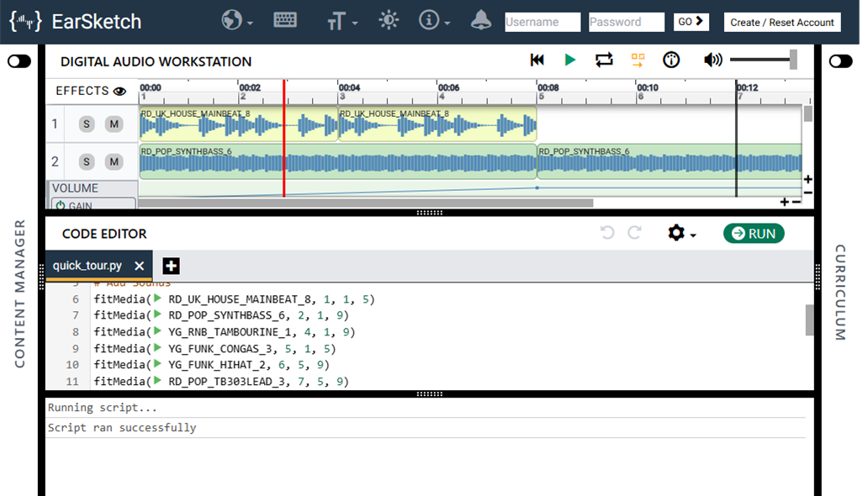
Task: Mute track 2
Action: click(x=114, y=161)
